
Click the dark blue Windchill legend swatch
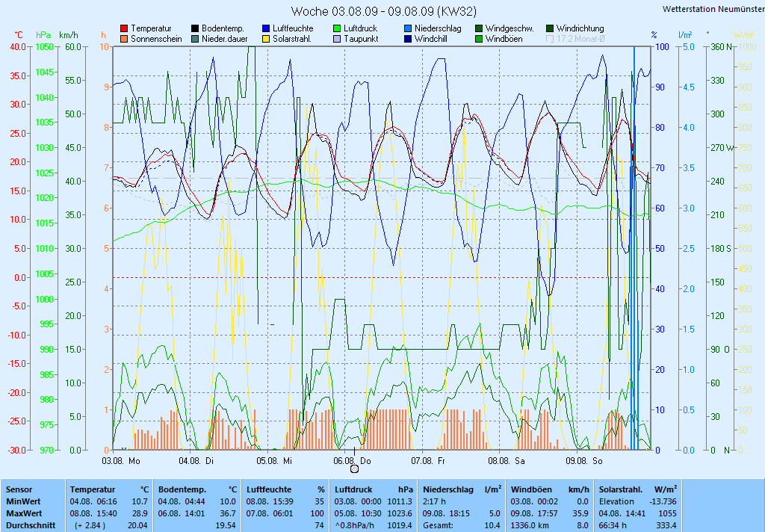pyautogui.click(x=408, y=39)
